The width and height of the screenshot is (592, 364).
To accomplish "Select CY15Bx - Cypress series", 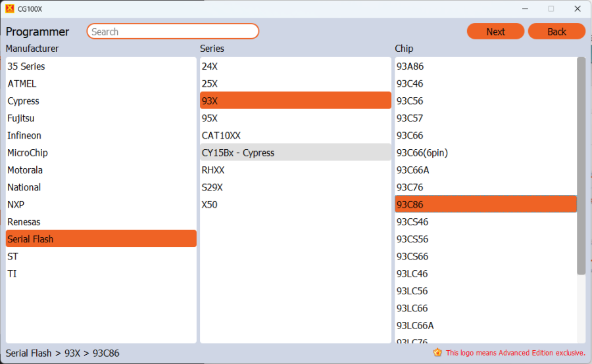I will coord(238,152).
